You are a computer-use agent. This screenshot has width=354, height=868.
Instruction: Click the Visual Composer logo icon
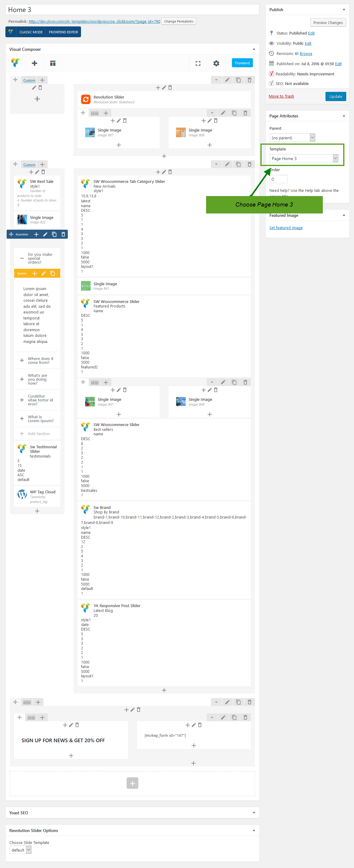(16, 63)
